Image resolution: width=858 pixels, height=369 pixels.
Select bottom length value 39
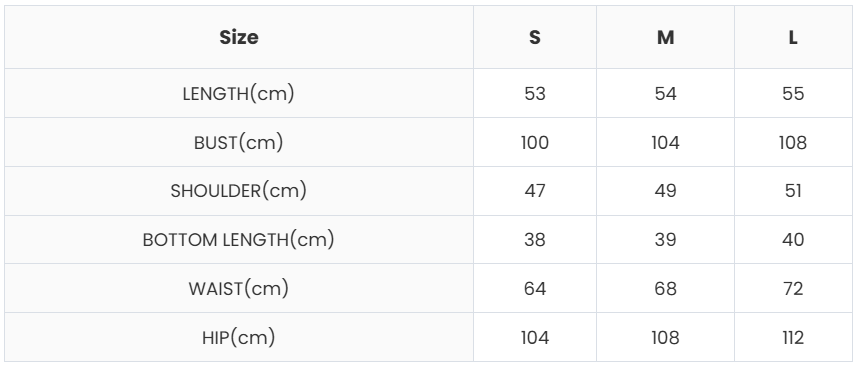pos(665,240)
